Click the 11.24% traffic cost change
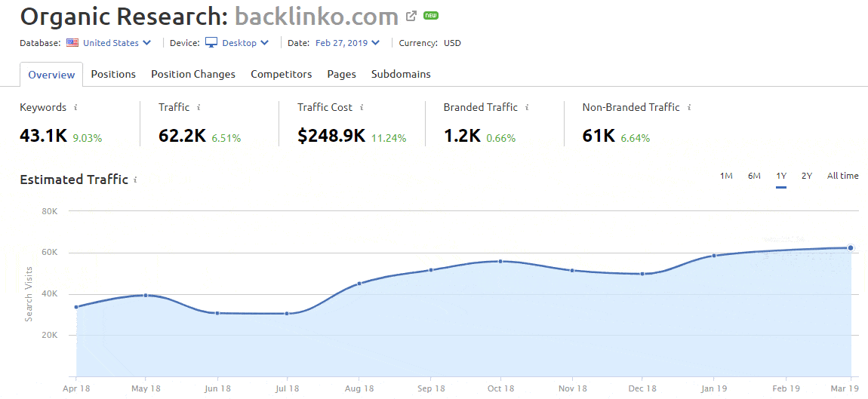Image resolution: width=868 pixels, height=399 pixels. coord(389,138)
